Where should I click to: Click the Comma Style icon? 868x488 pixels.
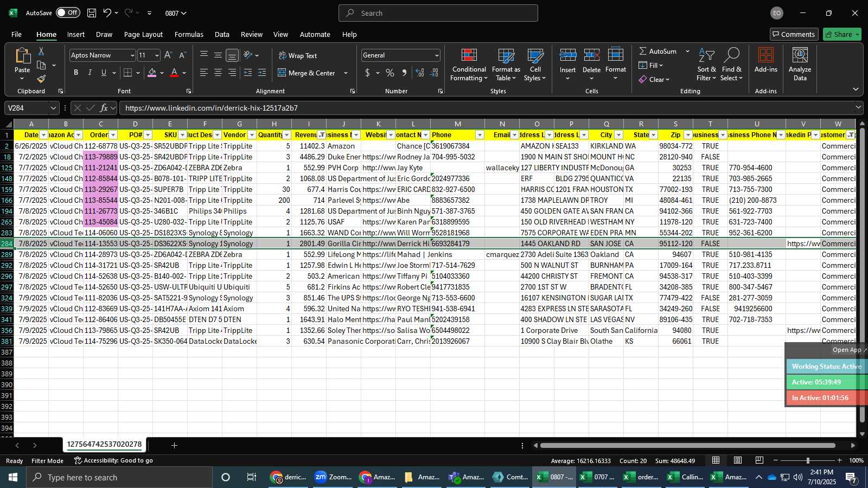[404, 73]
